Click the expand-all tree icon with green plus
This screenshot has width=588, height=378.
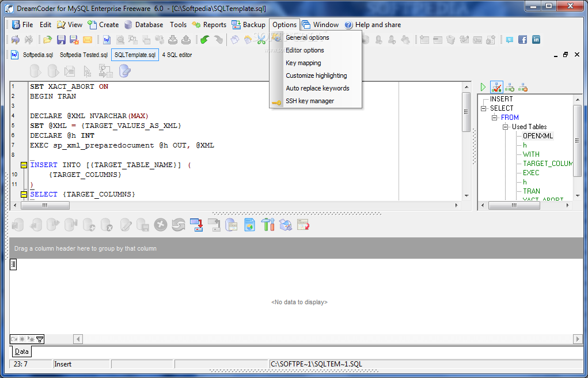tap(509, 88)
